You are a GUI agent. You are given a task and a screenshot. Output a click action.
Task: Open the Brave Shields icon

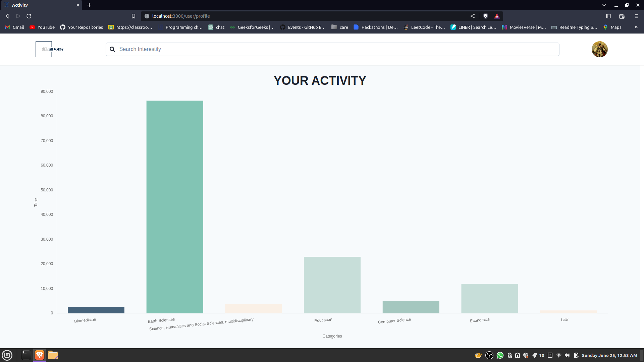pos(485,16)
